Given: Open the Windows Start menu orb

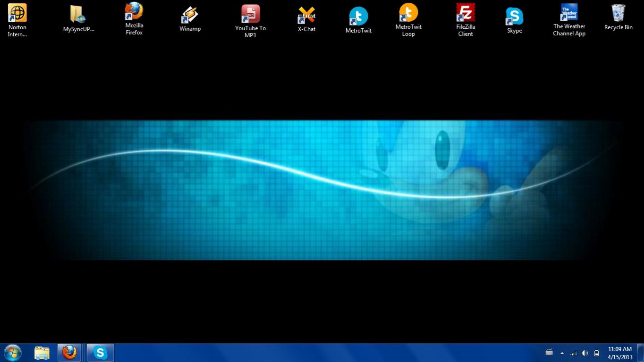Looking at the screenshot, I should pyautogui.click(x=13, y=353).
